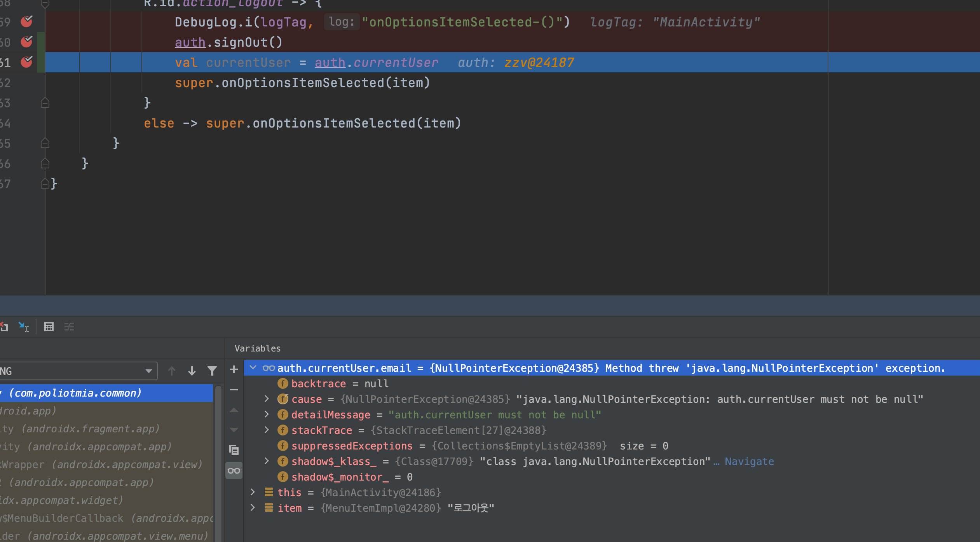The image size is (980, 542).
Task: Click the filter frames funnel icon
Action: pyautogui.click(x=212, y=371)
